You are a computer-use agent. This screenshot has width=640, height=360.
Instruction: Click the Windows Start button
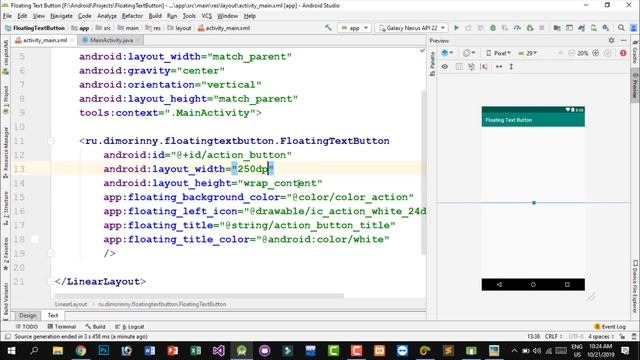point(11,351)
